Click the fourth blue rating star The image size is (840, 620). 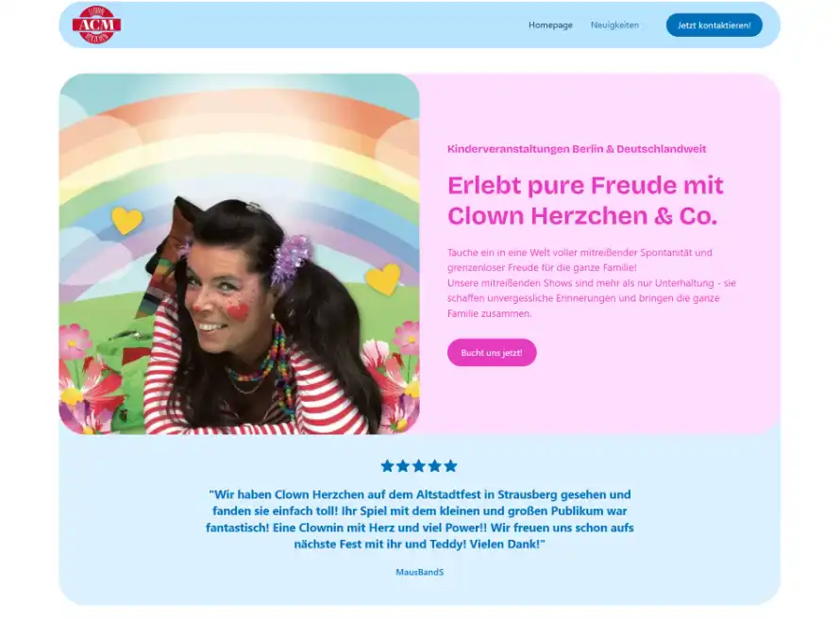click(x=435, y=466)
